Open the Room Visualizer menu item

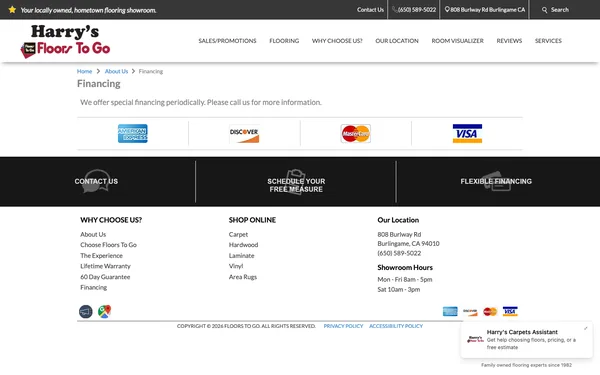coord(458,41)
